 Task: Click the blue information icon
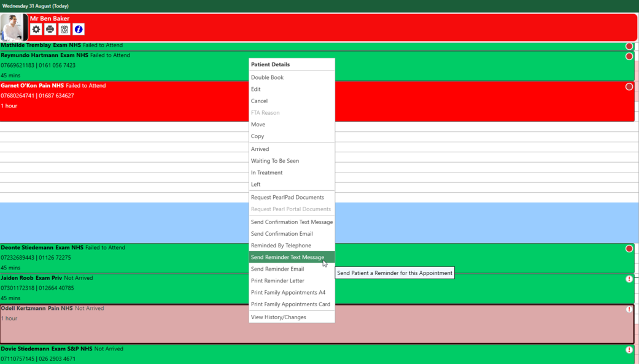77,29
